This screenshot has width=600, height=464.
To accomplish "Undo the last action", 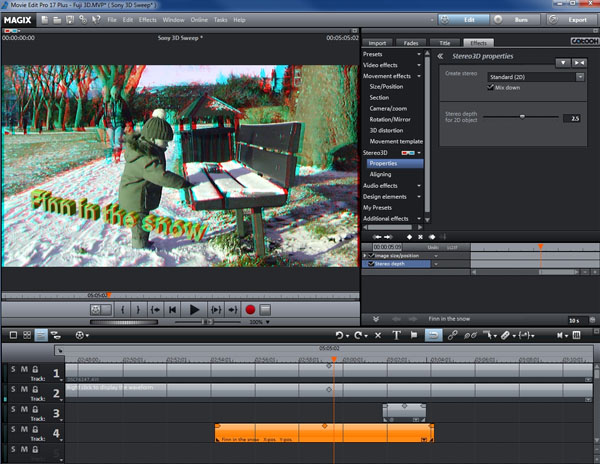I will coord(339,335).
